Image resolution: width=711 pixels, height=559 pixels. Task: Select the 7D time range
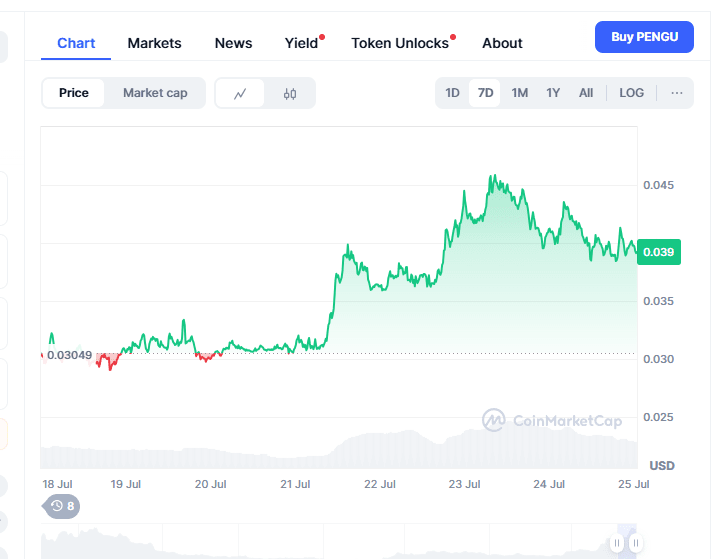486,93
